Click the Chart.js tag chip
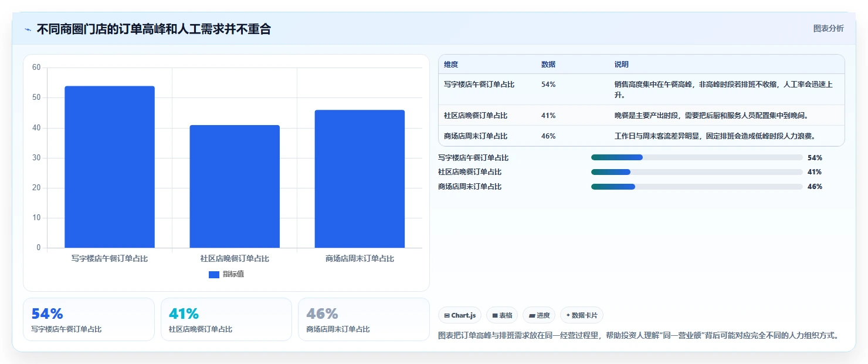Viewport: 868px width, 364px height. click(x=460, y=315)
